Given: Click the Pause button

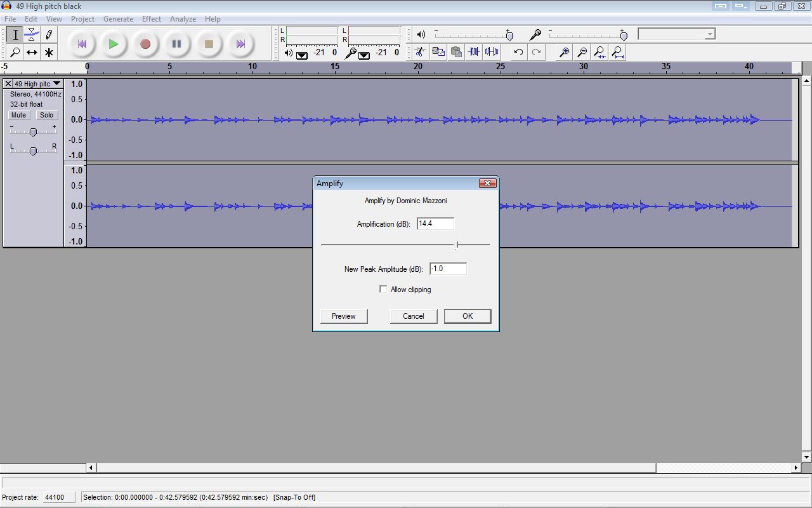Looking at the screenshot, I should click(x=177, y=44).
